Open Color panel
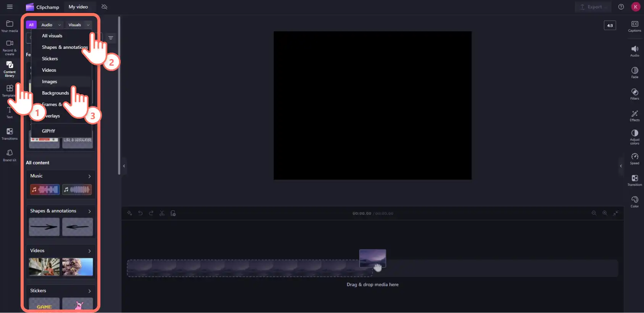The image size is (644, 313). pos(634,202)
